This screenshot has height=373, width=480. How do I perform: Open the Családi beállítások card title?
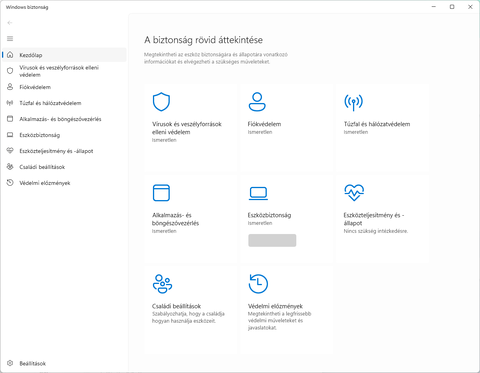[x=176, y=306]
